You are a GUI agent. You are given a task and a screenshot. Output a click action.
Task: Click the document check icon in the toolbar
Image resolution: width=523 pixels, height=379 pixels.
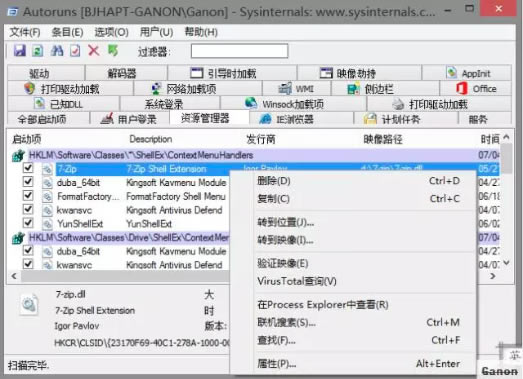(x=75, y=51)
